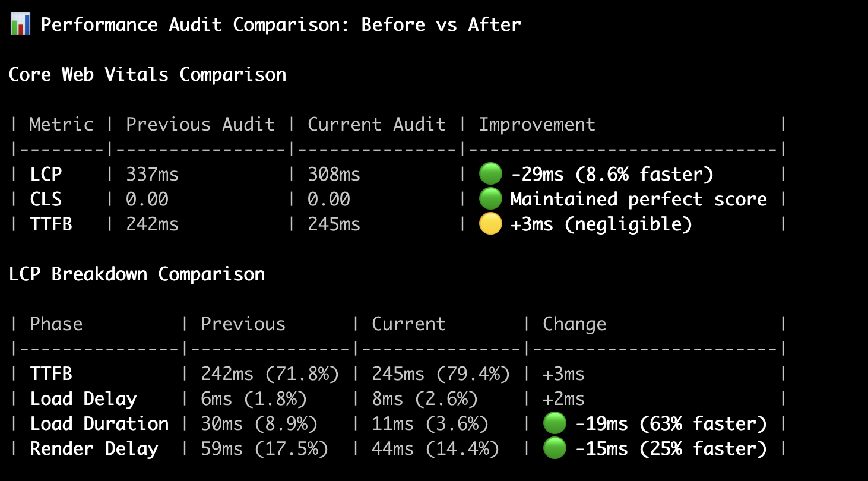Click yellow circle beside "+3ms (negligible)"
The image size is (868, 481).
pos(490,224)
